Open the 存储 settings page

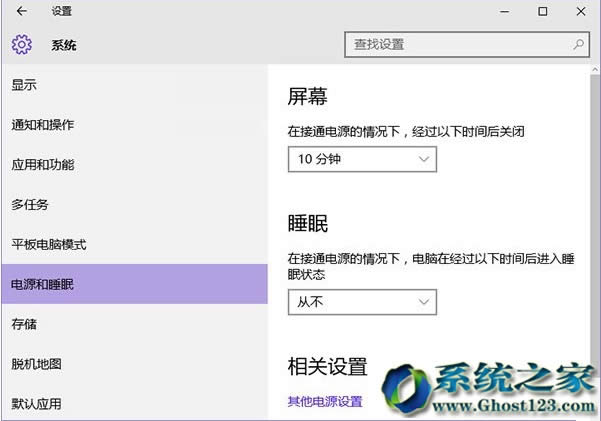(24, 325)
